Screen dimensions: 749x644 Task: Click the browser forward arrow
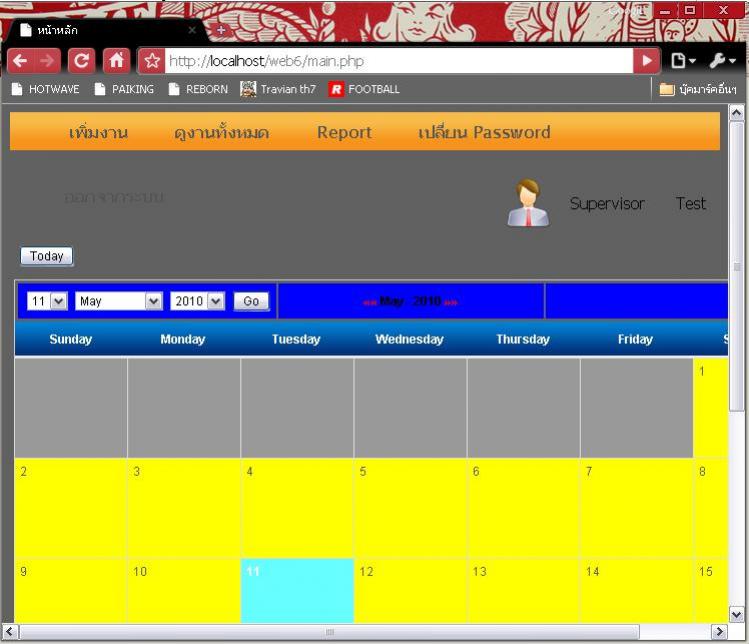pos(46,61)
